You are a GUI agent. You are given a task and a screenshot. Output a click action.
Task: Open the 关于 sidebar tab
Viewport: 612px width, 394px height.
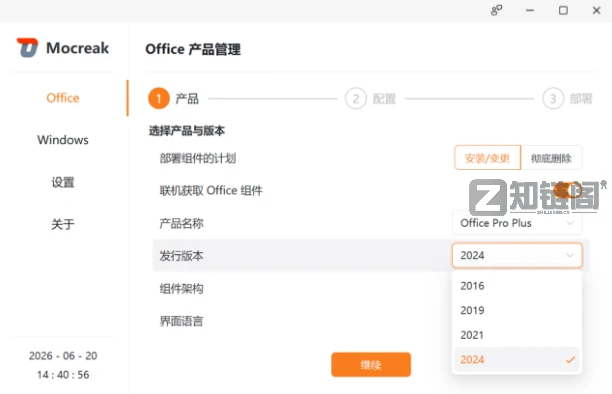pos(63,224)
